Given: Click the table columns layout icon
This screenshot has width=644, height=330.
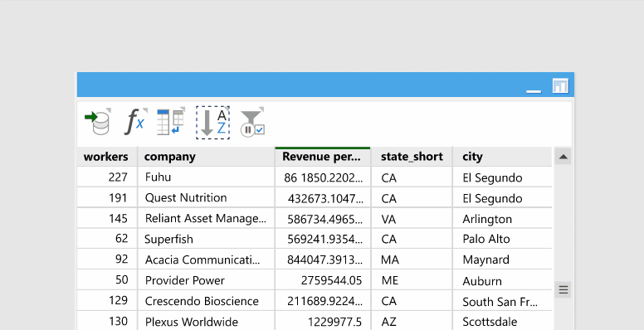Looking at the screenshot, I should (x=171, y=122).
